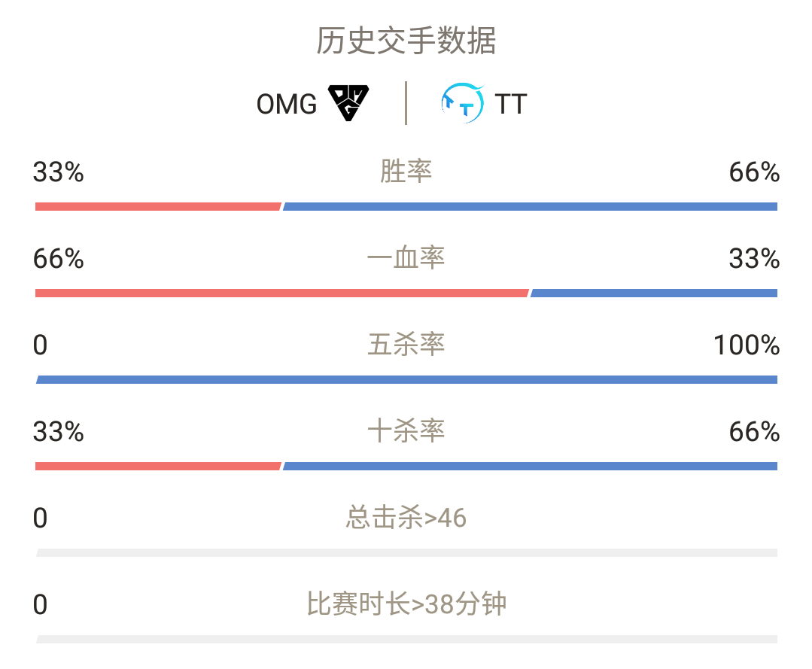Screen dimensions: 812x669
Task: Click the 历史交手数据 title
Action: pyautogui.click(x=406, y=41)
